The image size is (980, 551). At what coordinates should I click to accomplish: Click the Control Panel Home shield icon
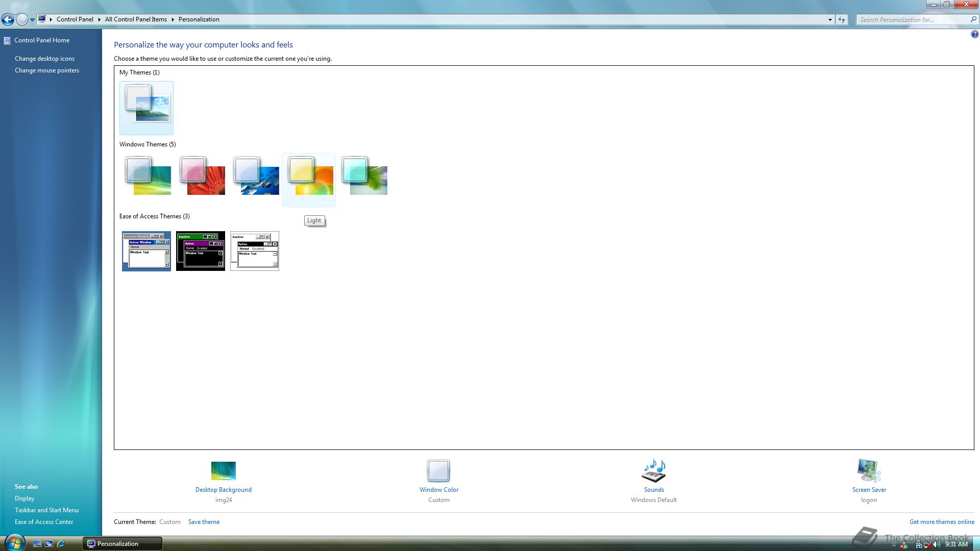[x=7, y=40]
